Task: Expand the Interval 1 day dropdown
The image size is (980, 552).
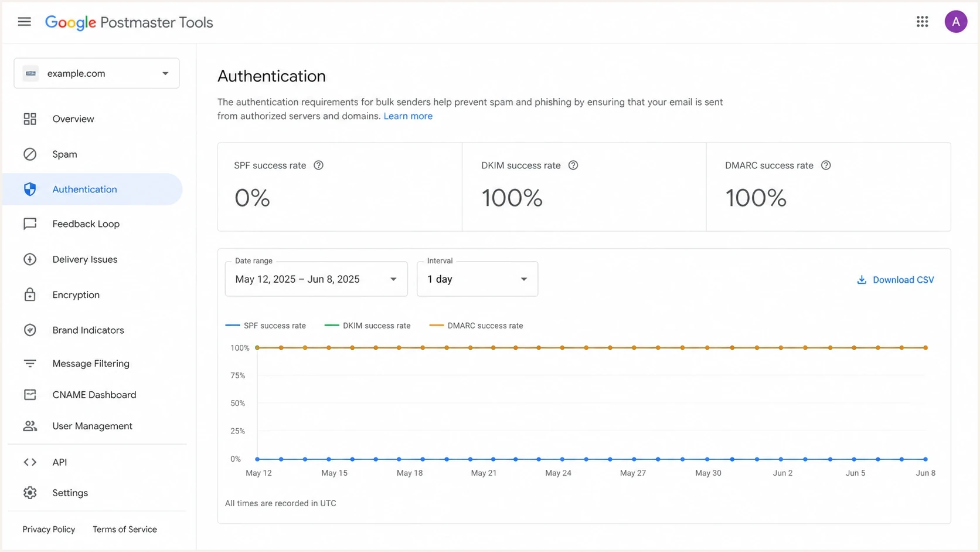Action: pos(477,279)
